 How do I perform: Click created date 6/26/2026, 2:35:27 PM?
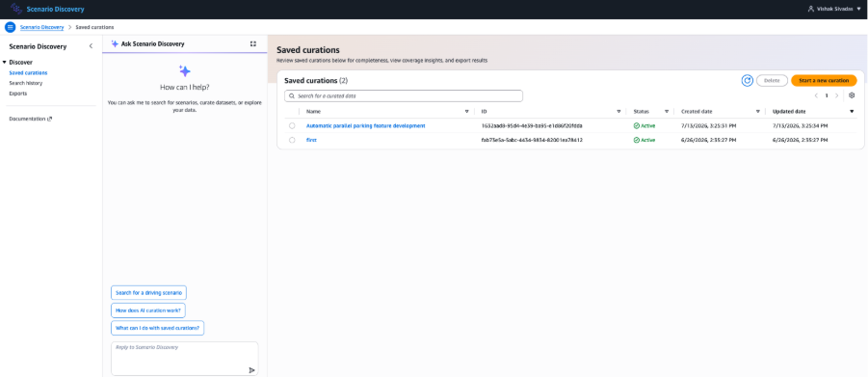[709, 140]
